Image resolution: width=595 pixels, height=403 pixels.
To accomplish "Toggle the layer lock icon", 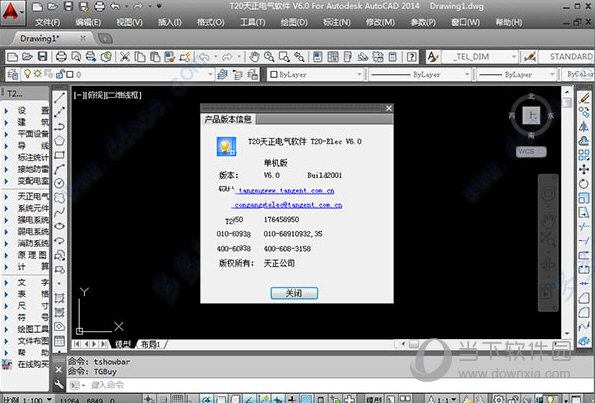I will (x=60, y=74).
